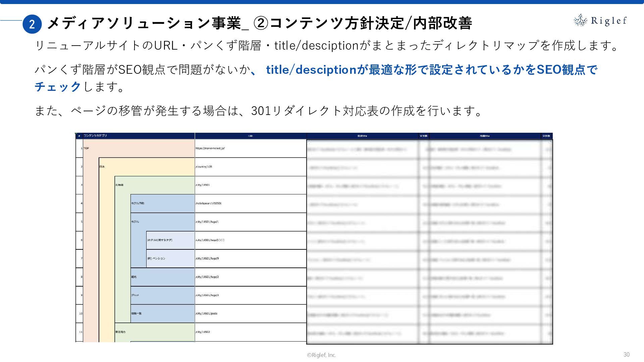The height and width of the screenshot is (362, 644).
Task: Select the /country/105 URL cell
Action: [204, 167]
